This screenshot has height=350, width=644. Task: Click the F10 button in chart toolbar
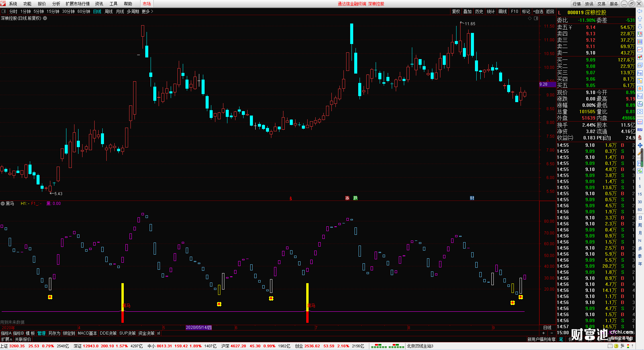(515, 11)
